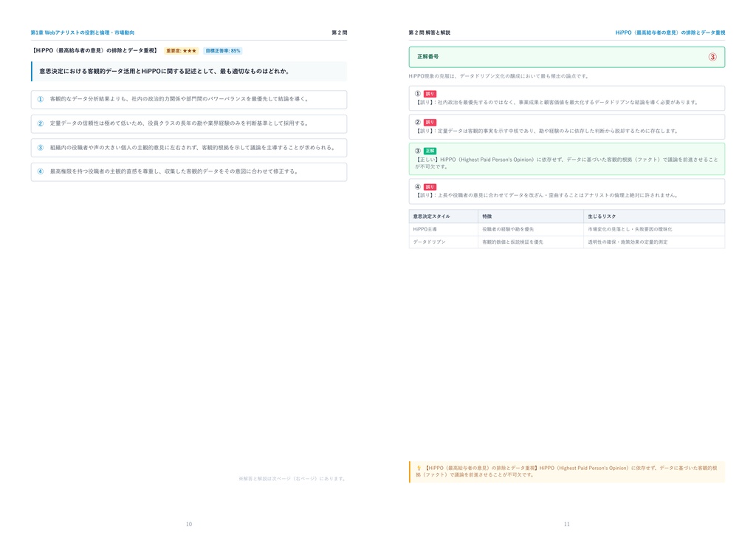Click the circled ③ number icon on question page
The image size is (756, 535).
tap(41, 148)
